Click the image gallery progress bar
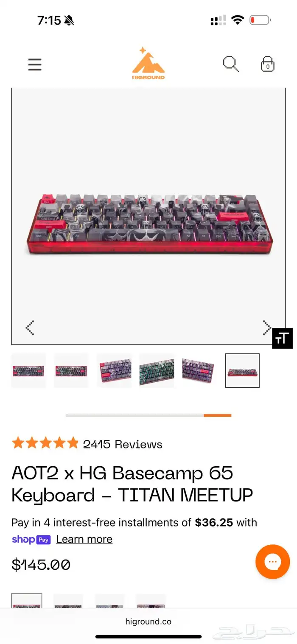This screenshot has height=644, width=297. pyautogui.click(x=148, y=415)
